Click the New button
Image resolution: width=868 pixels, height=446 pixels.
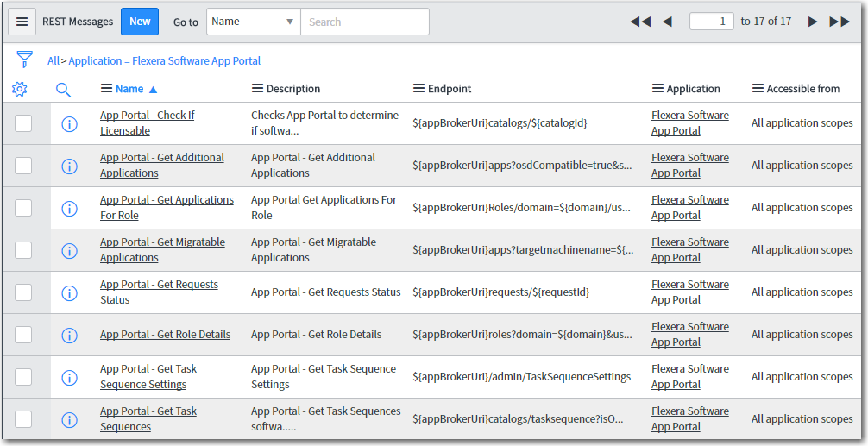click(140, 22)
